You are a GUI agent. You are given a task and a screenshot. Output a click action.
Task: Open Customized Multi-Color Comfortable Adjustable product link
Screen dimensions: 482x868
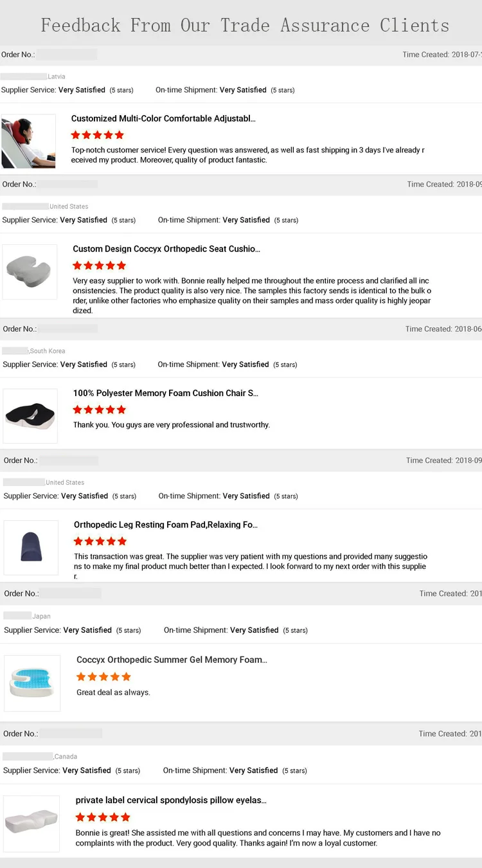click(x=163, y=118)
